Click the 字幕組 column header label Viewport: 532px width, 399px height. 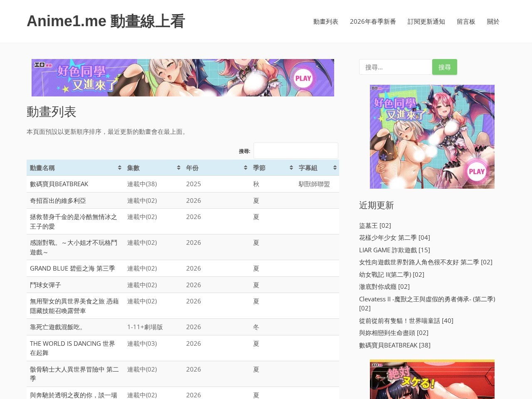pos(308,168)
